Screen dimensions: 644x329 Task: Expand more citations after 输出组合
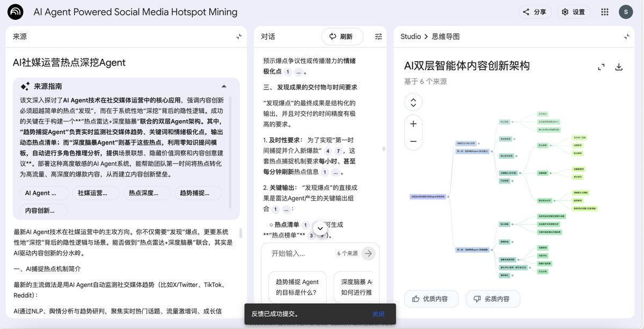coord(286,209)
